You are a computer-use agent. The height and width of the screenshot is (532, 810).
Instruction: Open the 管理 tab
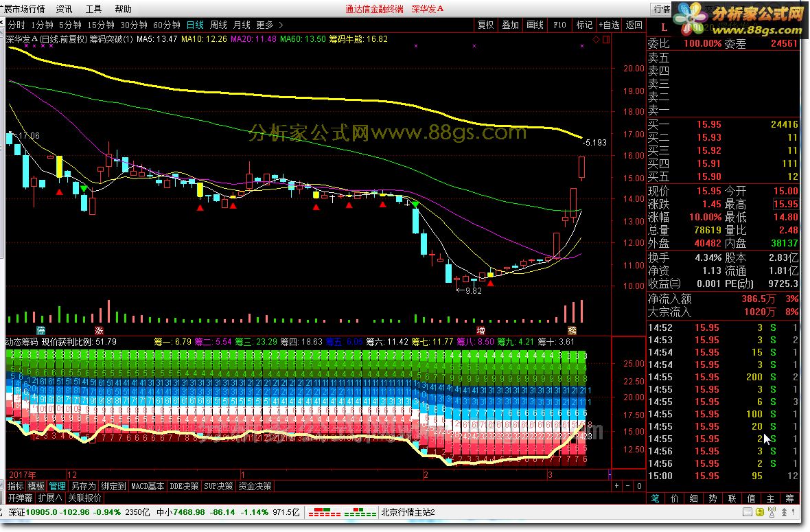coord(58,486)
